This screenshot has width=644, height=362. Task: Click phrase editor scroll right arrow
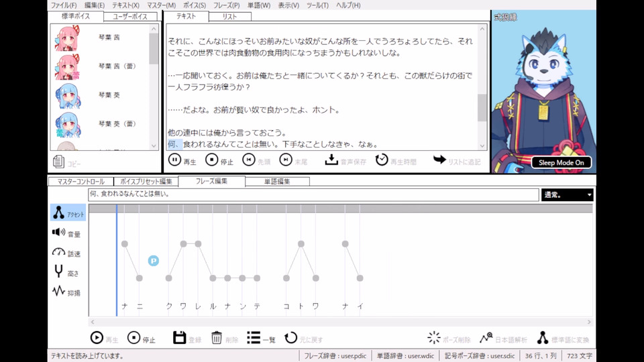coord(589,322)
